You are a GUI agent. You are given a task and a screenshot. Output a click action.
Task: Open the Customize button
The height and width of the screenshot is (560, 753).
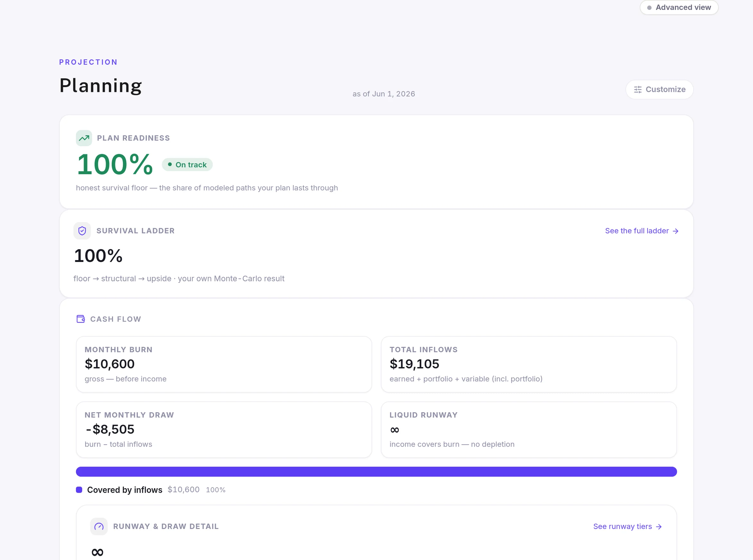(659, 89)
